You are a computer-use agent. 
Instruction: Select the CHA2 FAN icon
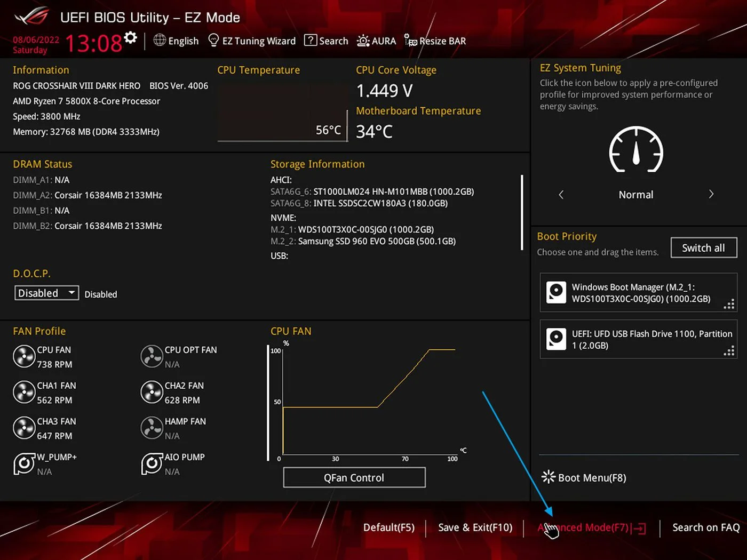point(152,393)
